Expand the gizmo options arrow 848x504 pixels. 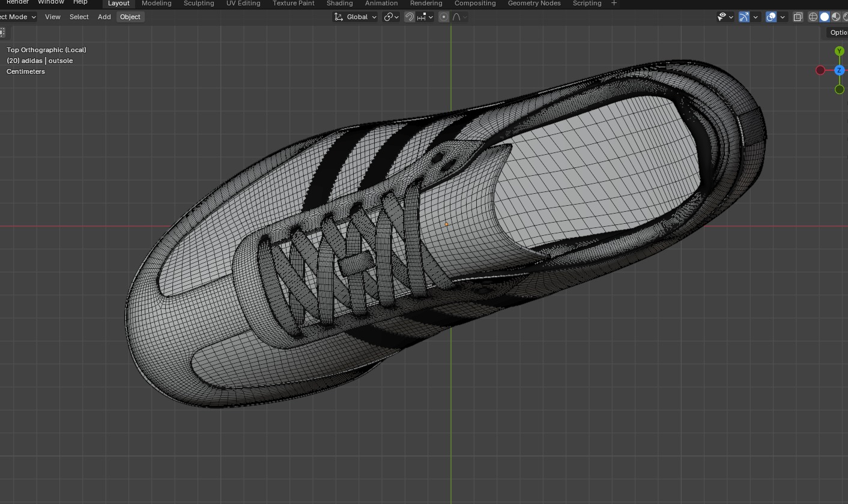pos(756,17)
